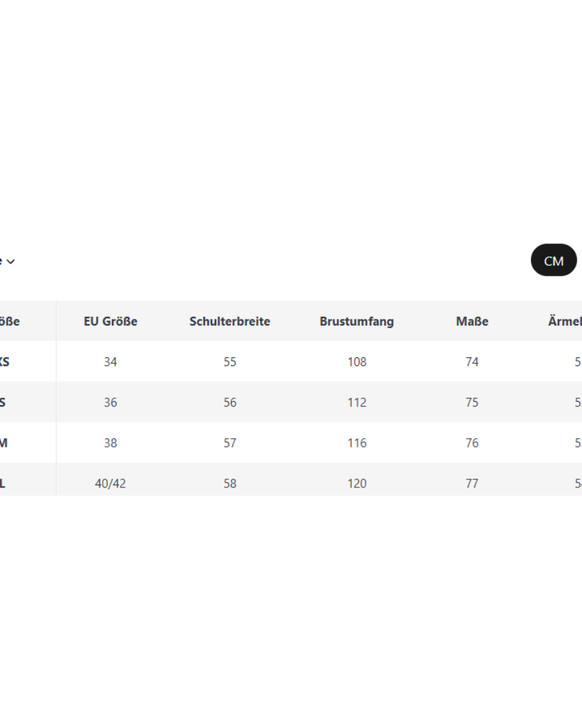Viewport: 582px width, 728px height.
Task: Click the Brustumfang column header
Action: (356, 322)
